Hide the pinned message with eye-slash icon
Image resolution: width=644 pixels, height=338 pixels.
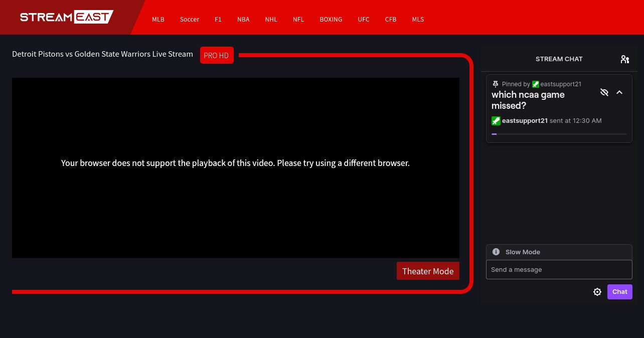point(604,92)
